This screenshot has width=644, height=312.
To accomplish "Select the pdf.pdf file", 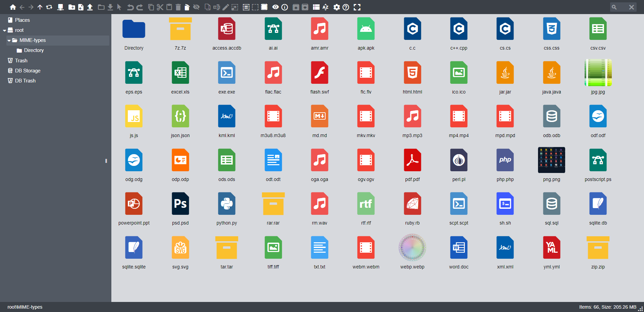I will coord(412,165).
